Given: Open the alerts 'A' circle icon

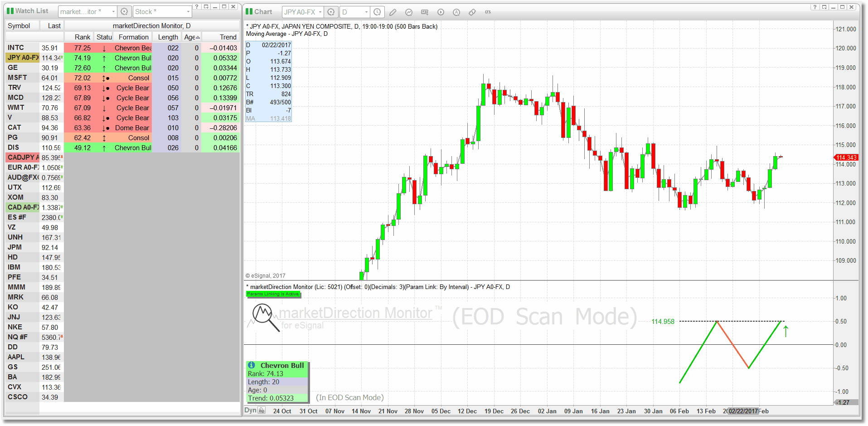Looking at the screenshot, I should click(456, 12).
